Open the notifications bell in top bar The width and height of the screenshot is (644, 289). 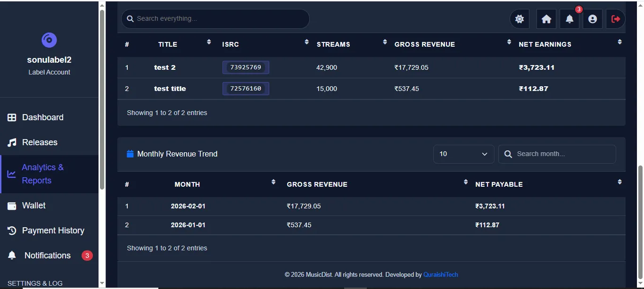[x=570, y=19]
